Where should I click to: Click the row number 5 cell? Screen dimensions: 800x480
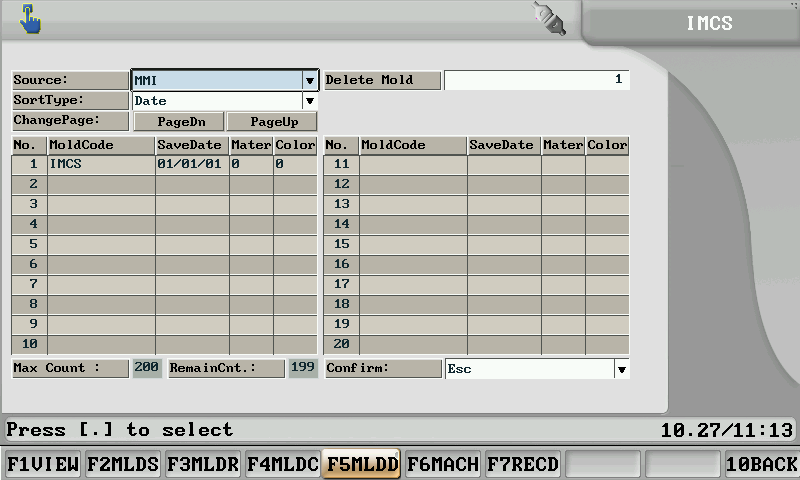30,244
